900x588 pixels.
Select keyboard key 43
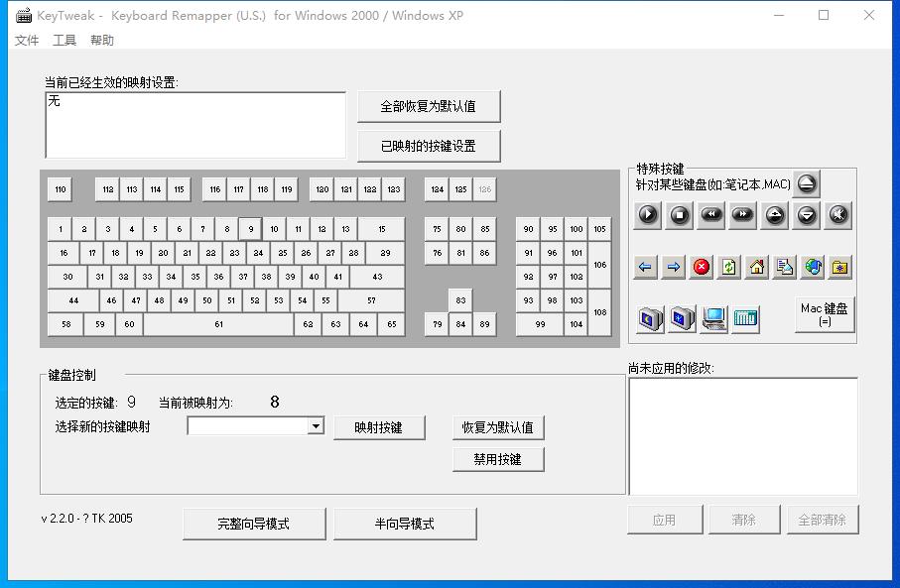377,277
